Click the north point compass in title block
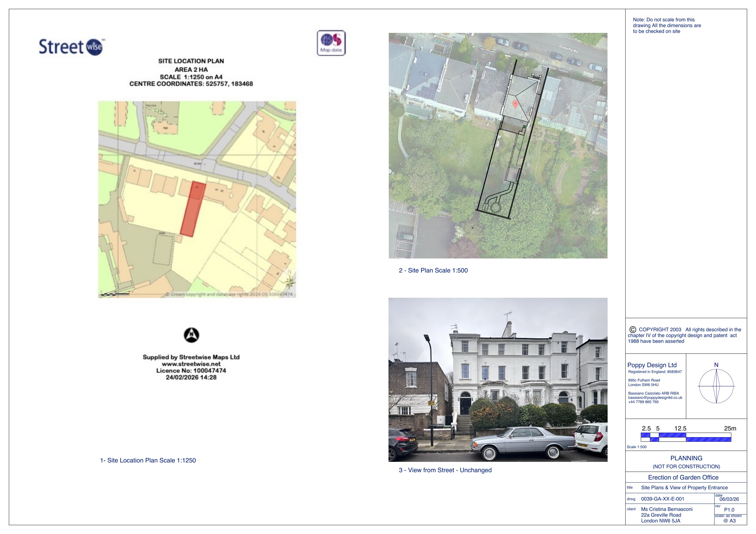756x534 pixels. point(716,386)
